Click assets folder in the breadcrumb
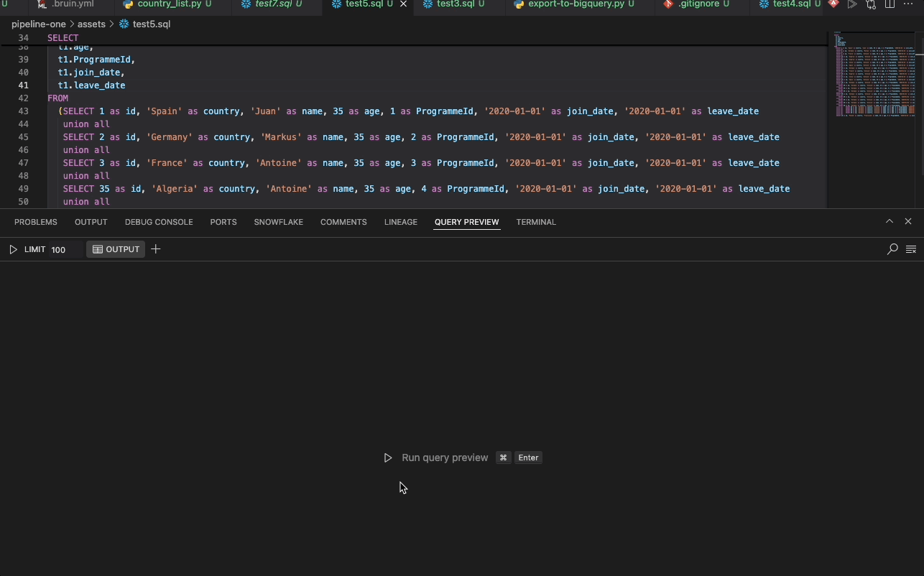Viewport: 924px width, 576px height. [x=91, y=24]
